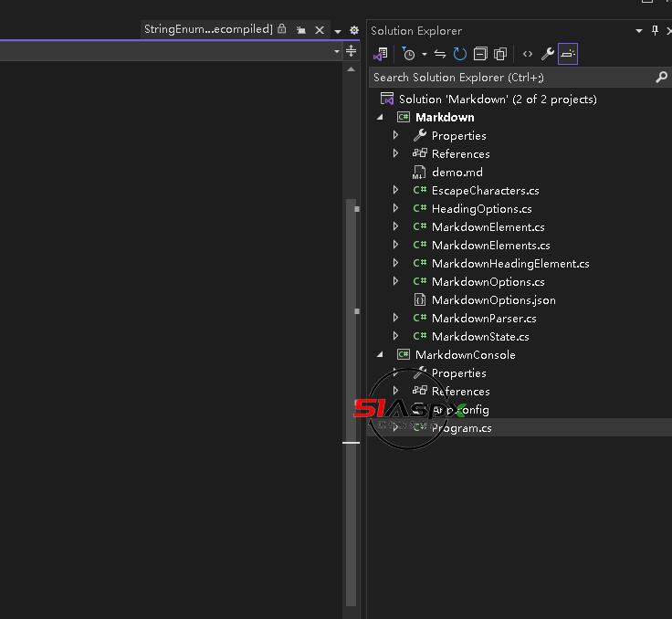
Task: Select the MarkdownOptions.cs file name
Action: pos(488,281)
